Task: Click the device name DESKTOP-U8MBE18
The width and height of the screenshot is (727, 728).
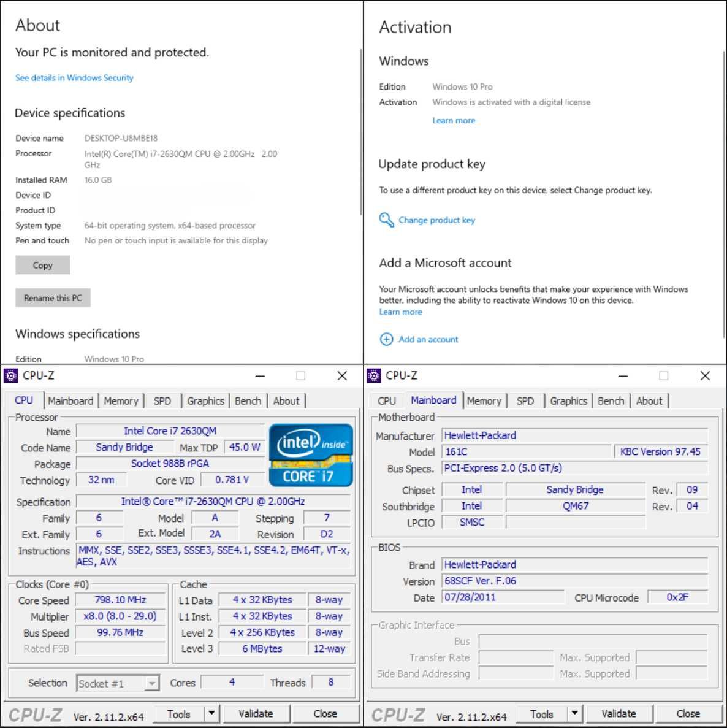Action: point(121,139)
